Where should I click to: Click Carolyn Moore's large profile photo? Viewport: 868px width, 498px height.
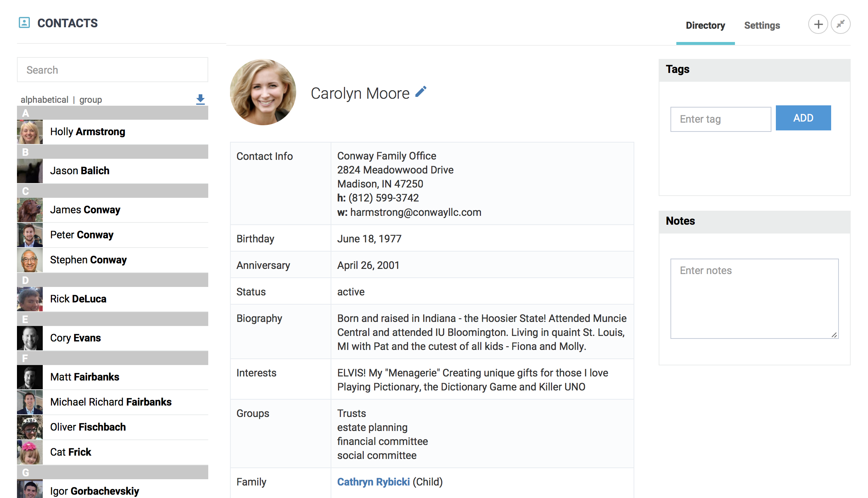pyautogui.click(x=263, y=92)
